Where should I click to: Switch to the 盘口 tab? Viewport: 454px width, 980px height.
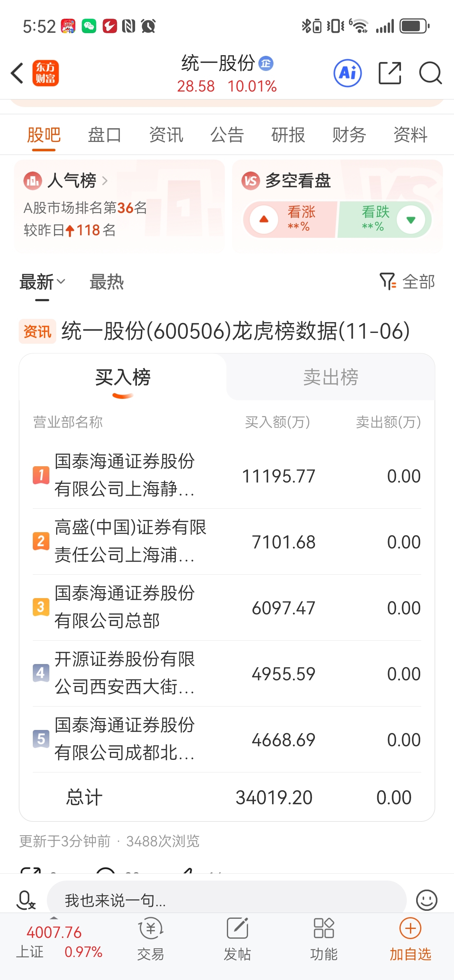(x=104, y=135)
